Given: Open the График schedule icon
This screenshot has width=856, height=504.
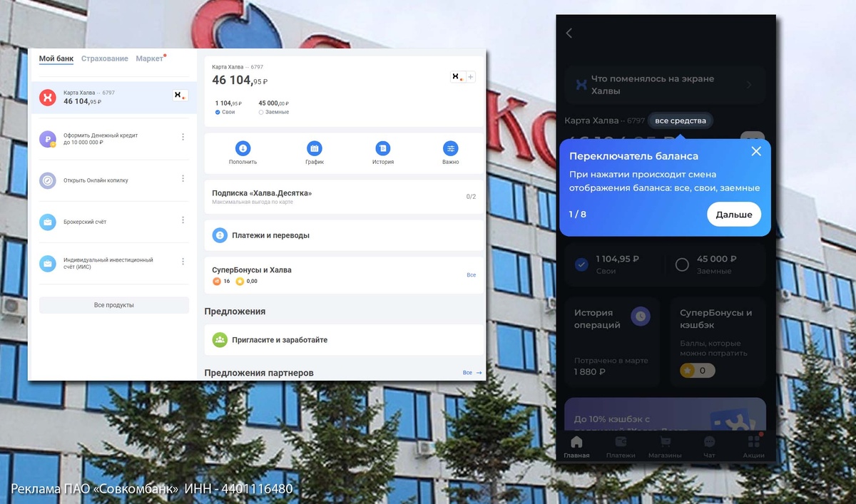Looking at the screenshot, I should click(315, 148).
